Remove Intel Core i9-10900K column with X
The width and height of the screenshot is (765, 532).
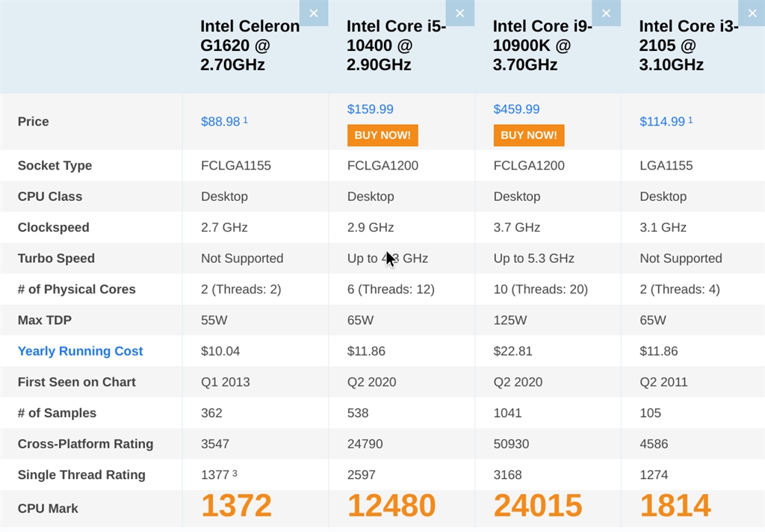[x=606, y=13]
